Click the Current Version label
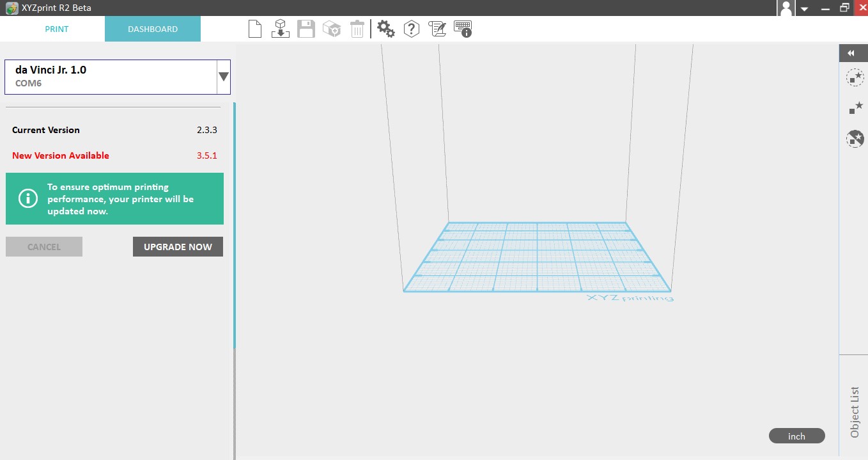Screen dimensions: 868x460 tap(46, 130)
